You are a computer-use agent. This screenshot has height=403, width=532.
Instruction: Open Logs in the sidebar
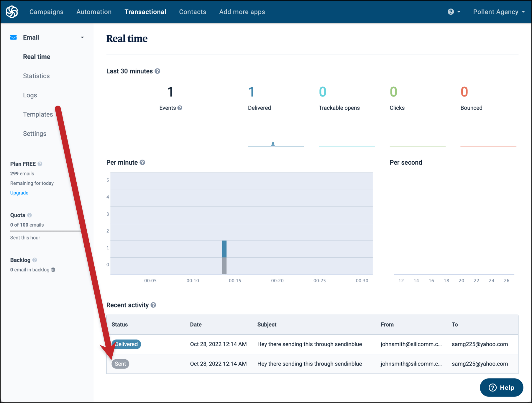pyautogui.click(x=30, y=95)
